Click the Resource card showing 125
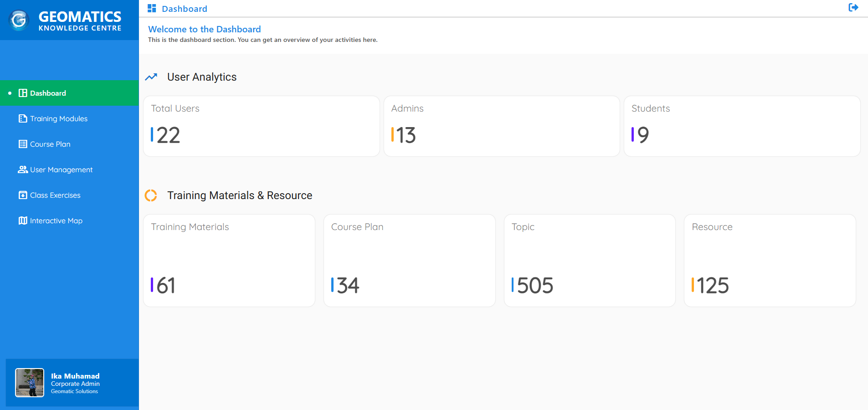This screenshot has height=410, width=868. (x=770, y=261)
